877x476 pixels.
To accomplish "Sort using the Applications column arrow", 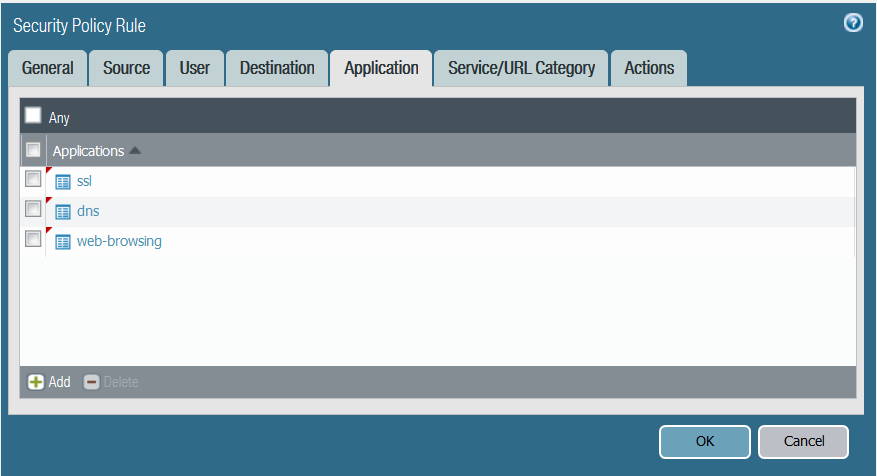I will 135,151.
